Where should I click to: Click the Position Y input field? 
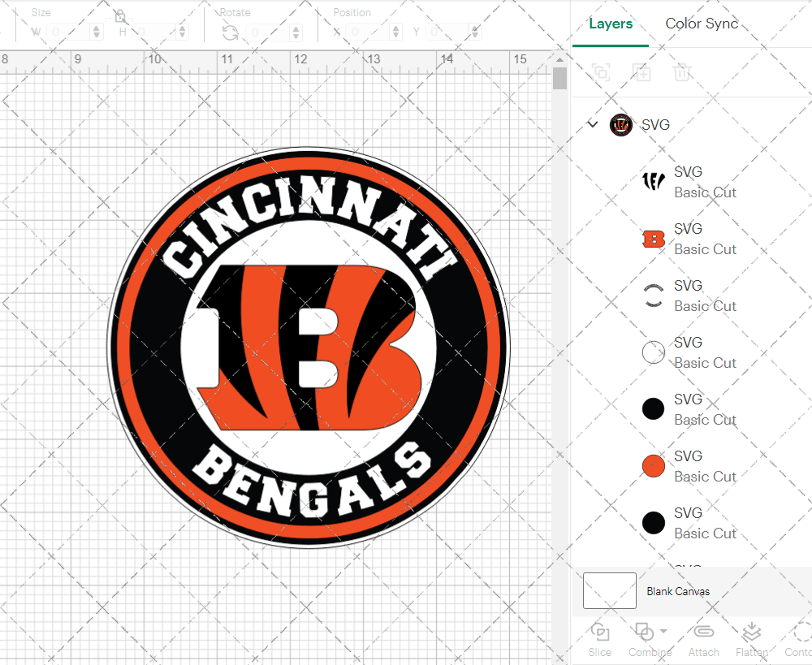448,32
